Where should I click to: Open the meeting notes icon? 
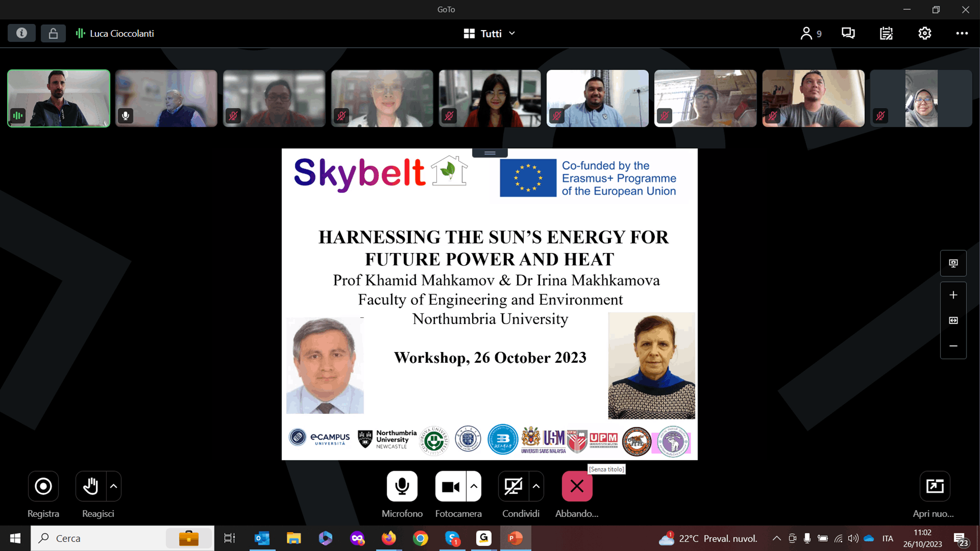click(x=886, y=33)
